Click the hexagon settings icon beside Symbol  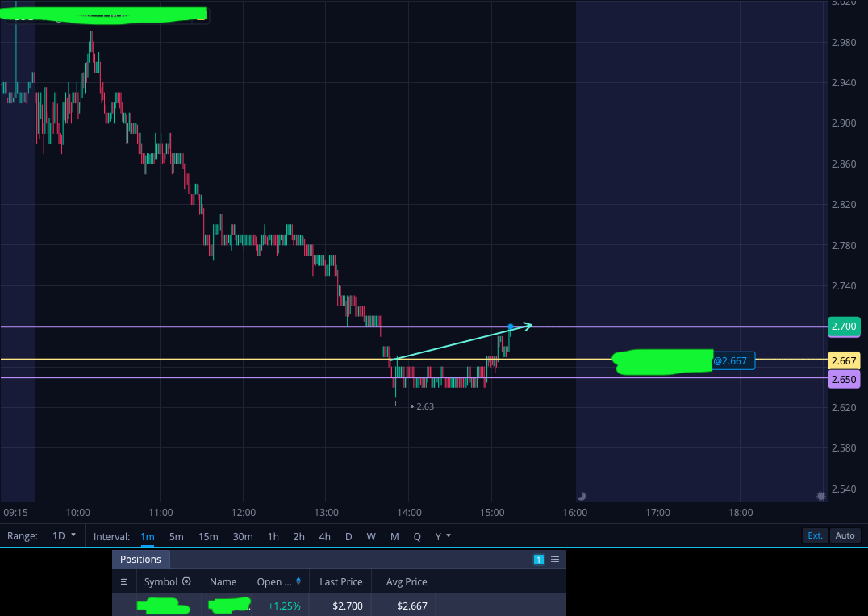pyautogui.click(x=186, y=581)
